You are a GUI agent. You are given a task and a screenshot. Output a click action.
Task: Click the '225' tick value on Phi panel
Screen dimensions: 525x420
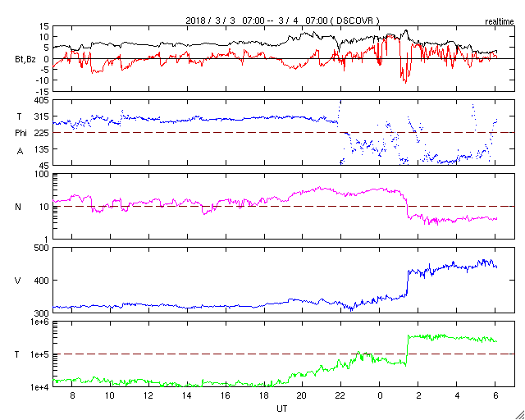click(42, 134)
